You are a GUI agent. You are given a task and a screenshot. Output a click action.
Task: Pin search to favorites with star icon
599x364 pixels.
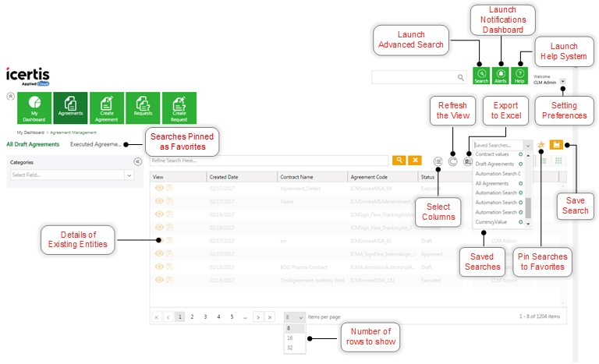coord(541,145)
